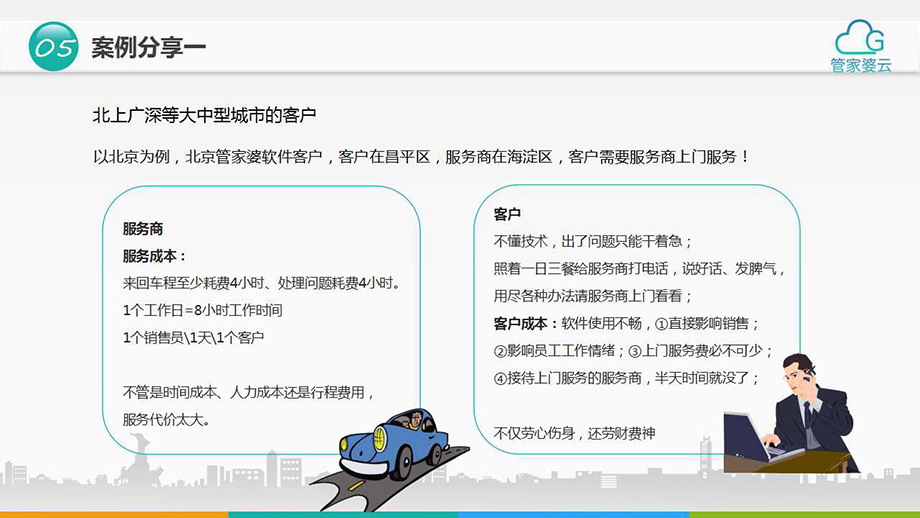Screen dimensions: 920x518
Task: Click the 服务商 heading in left box
Action: pos(143,229)
